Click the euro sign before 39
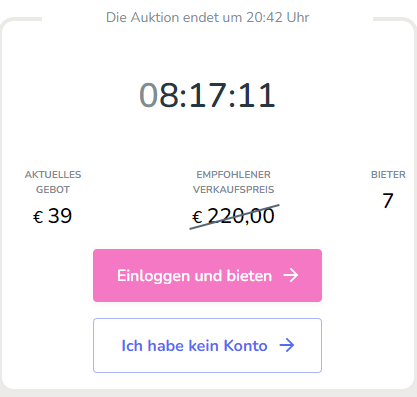The width and height of the screenshot is (417, 397). coord(38,217)
